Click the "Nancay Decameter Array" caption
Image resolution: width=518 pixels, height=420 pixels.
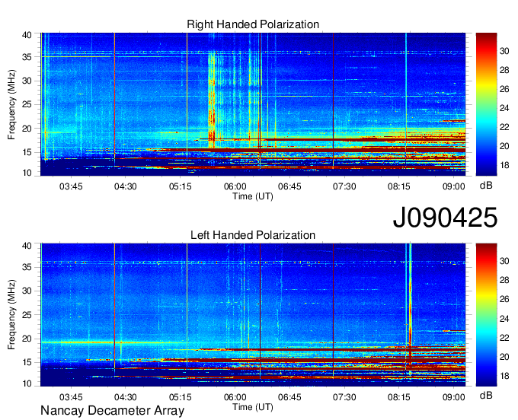click(112, 411)
